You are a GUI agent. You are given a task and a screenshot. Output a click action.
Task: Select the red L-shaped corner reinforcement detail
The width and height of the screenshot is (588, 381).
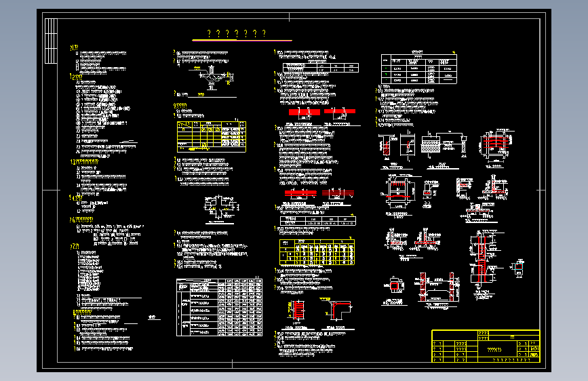coord(337,310)
